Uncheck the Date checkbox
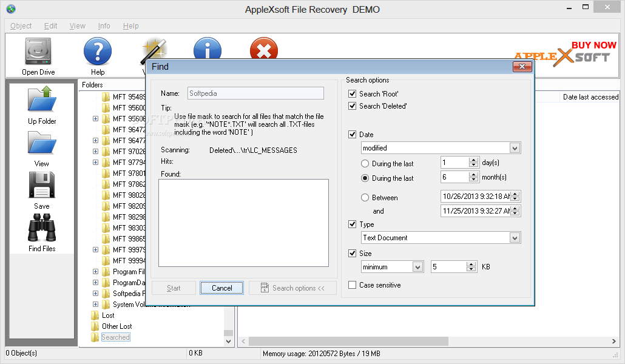 click(x=353, y=134)
